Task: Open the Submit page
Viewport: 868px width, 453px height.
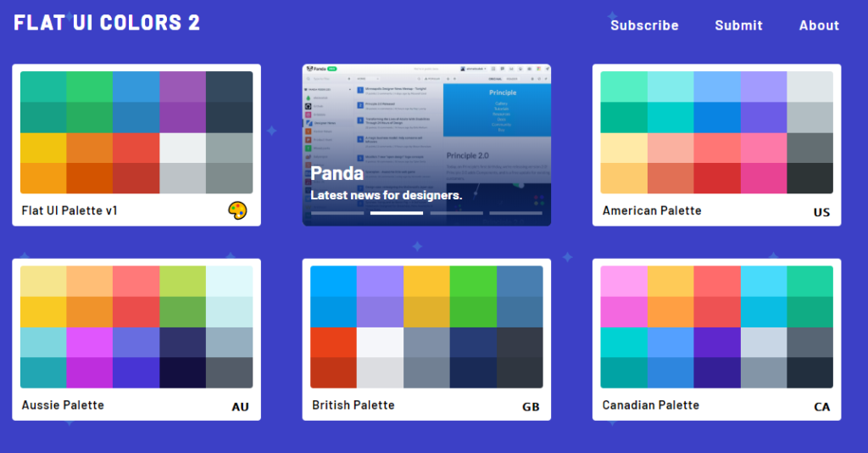Action: [738, 25]
